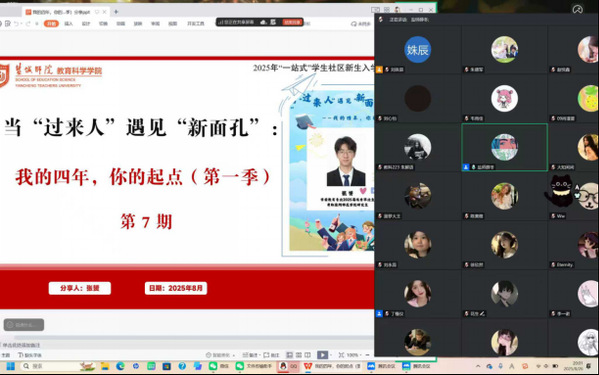
Task: Click the undo arrow in WPS toolbar
Action: (x=16, y=24)
